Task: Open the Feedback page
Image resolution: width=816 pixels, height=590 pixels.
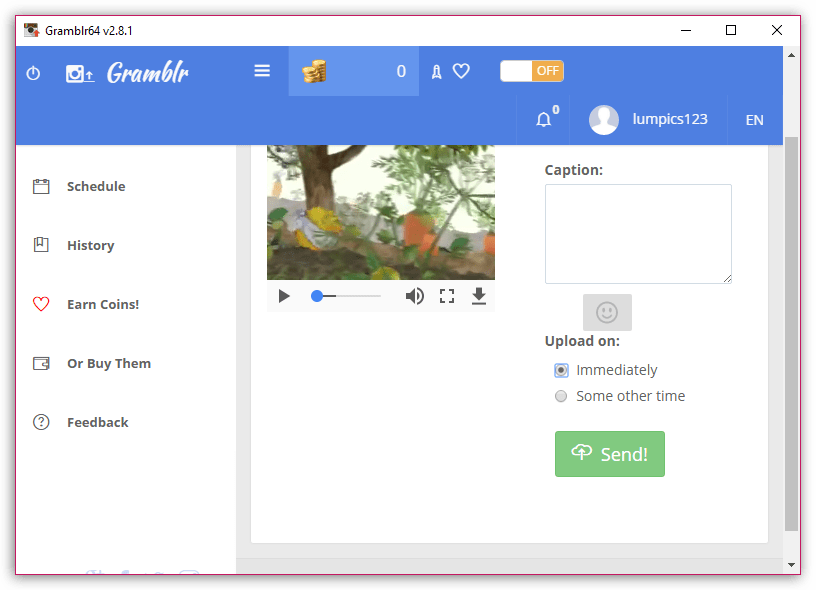Action: pos(97,422)
